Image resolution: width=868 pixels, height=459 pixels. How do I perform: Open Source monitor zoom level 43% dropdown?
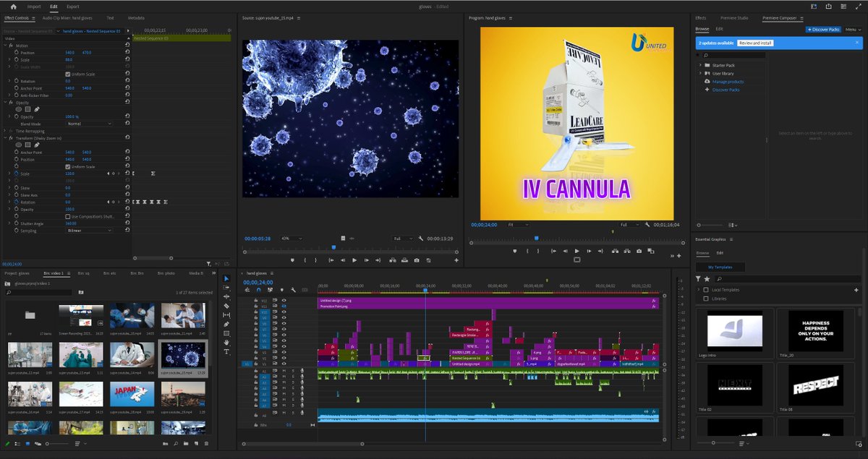tap(292, 238)
